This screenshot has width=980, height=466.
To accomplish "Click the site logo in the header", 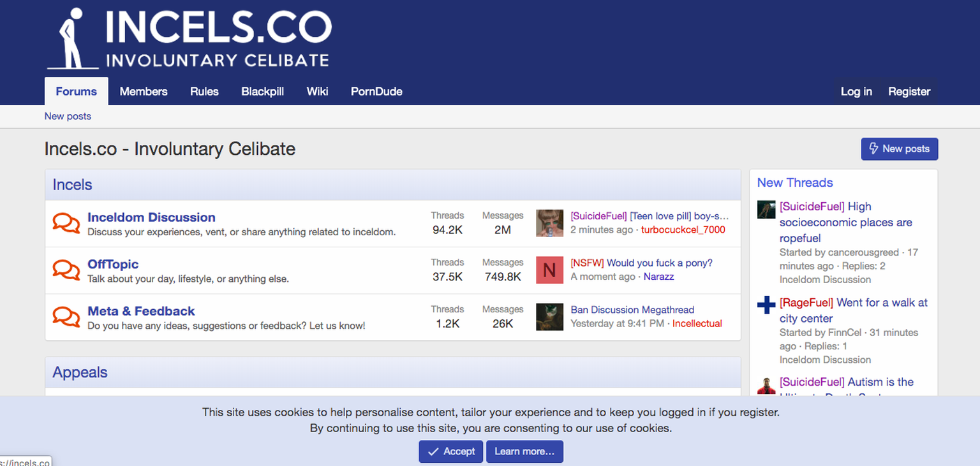I will click(x=188, y=39).
